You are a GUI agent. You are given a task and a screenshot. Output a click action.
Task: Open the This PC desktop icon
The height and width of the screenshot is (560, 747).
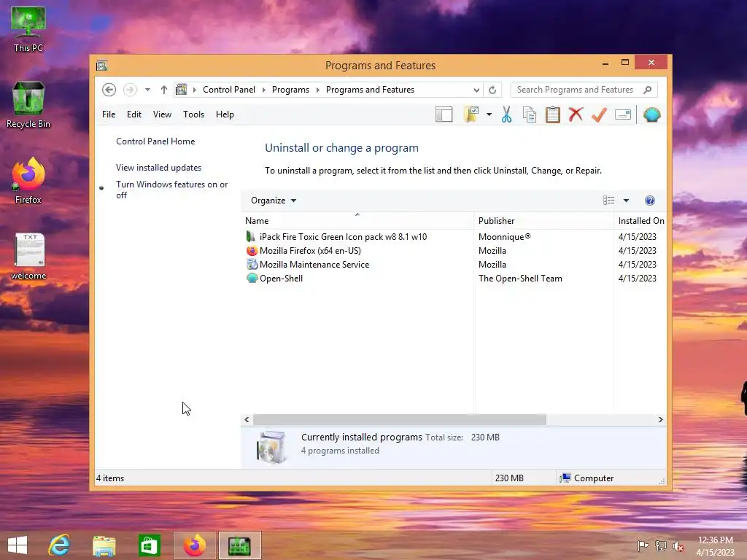coord(28,28)
